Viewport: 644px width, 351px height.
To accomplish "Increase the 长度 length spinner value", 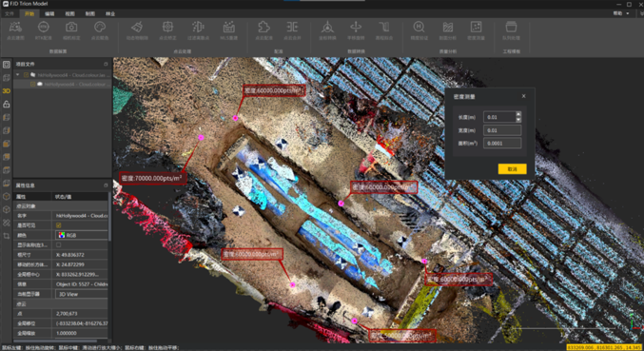I will 518,114.
